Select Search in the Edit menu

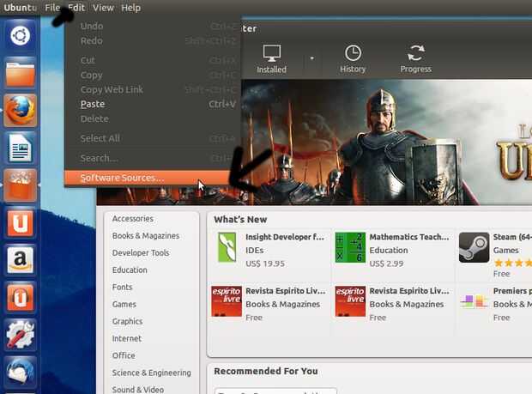point(153,158)
